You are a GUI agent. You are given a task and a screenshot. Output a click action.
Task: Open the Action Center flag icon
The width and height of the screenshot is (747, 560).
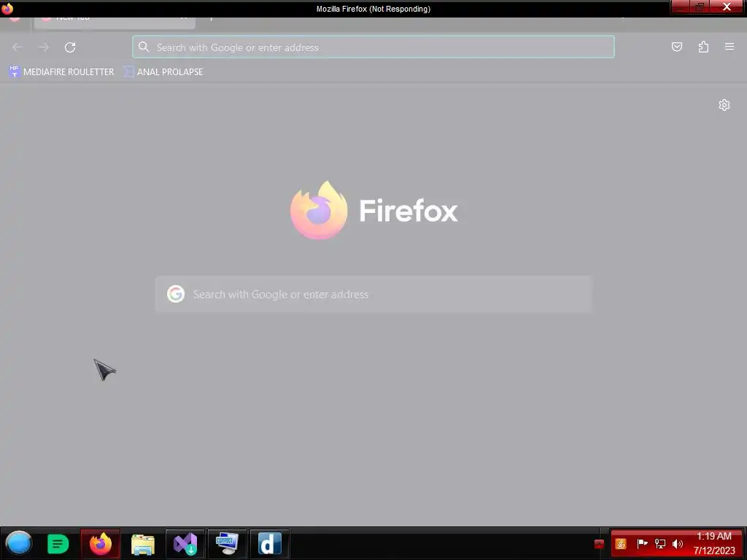click(x=642, y=544)
